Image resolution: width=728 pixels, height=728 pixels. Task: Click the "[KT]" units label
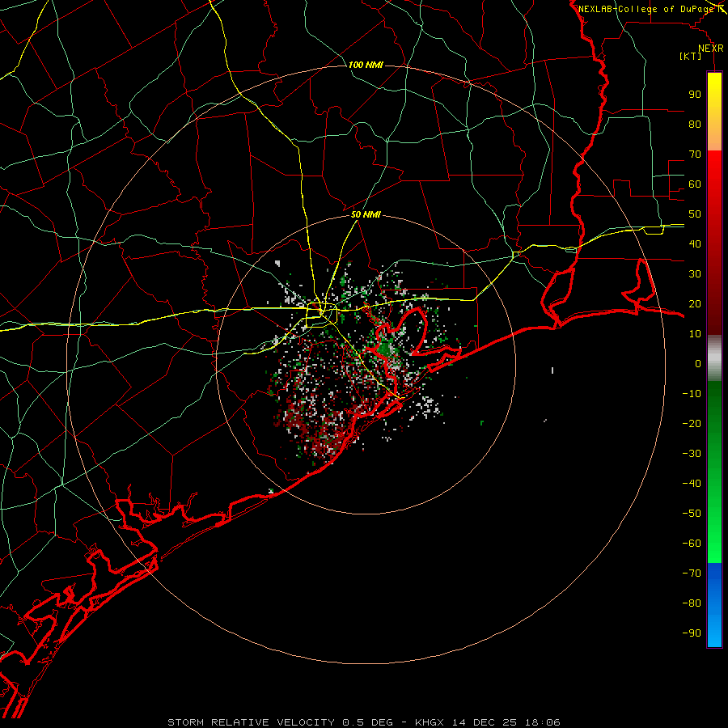[690, 56]
